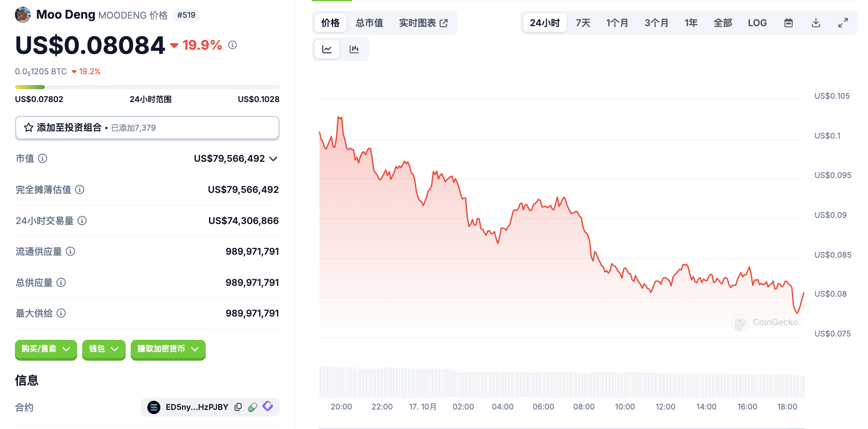Open the 实时图表 tab
This screenshot has width=868, height=429.
[423, 23]
